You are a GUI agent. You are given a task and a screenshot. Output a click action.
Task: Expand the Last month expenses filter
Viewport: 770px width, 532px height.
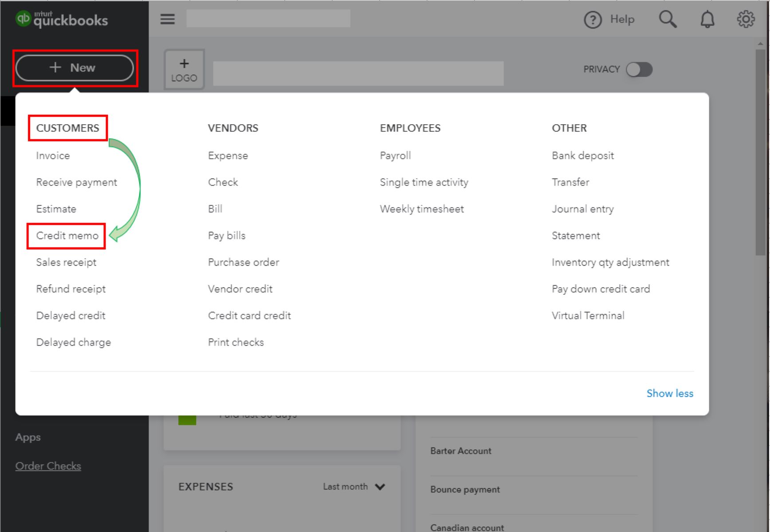[x=354, y=486]
